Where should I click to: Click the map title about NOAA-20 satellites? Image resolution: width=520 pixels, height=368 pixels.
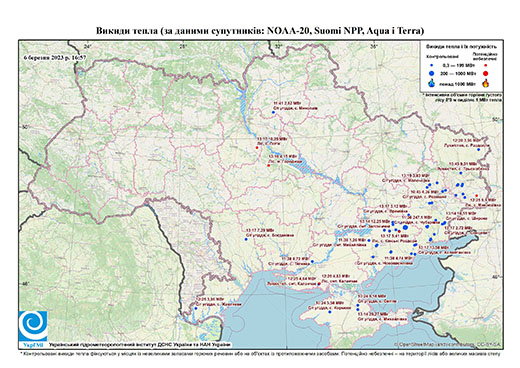(260, 31)
